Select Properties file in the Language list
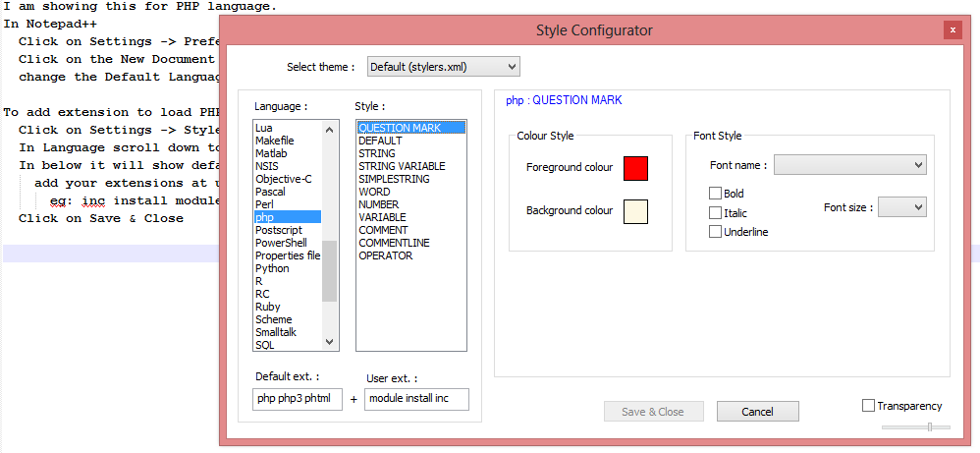This screenshot has height=453, width=980. 287,255
